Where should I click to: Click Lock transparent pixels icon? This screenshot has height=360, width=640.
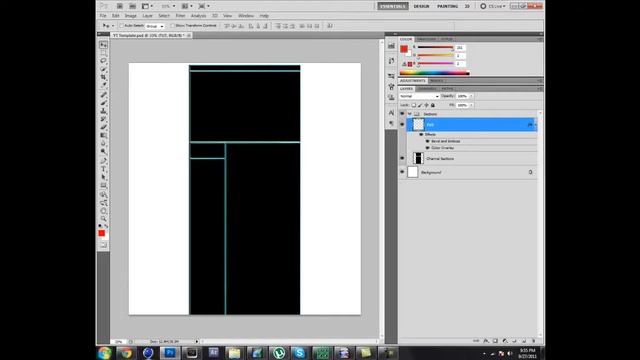[x=413, y=105]
